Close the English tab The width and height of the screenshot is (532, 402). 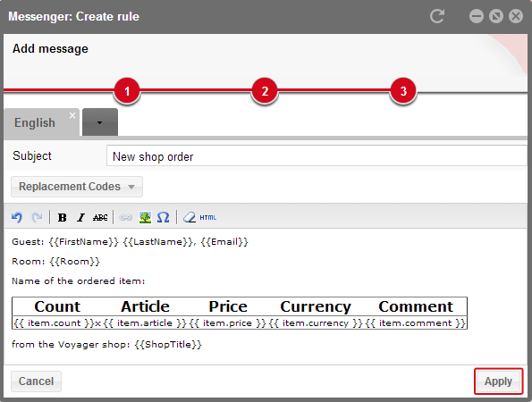tap(72, 115)
